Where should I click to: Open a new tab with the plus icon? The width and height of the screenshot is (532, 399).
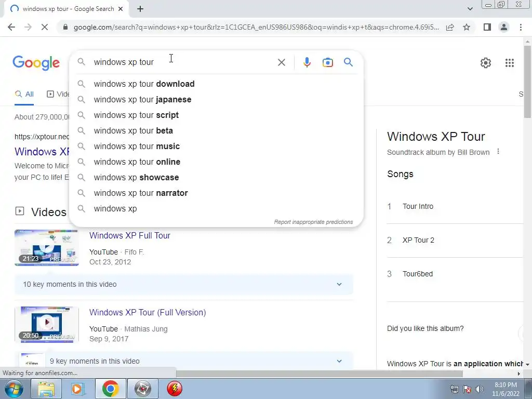click(x=140, y=9)
